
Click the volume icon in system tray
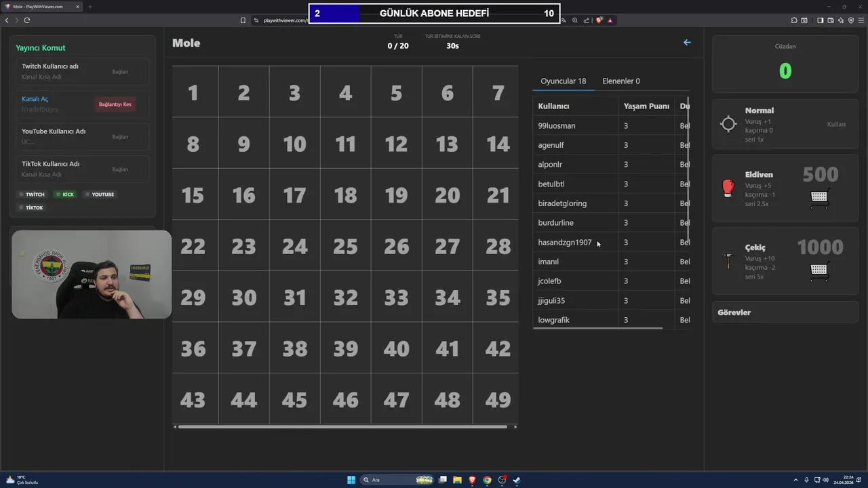(825, 480)
